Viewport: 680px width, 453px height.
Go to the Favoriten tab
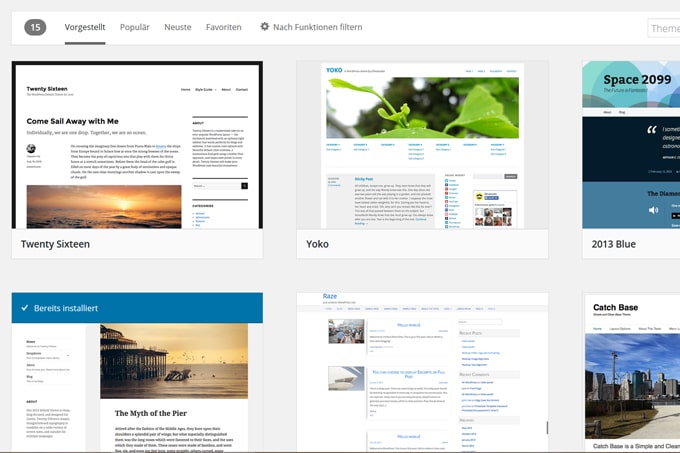(224, 27)
